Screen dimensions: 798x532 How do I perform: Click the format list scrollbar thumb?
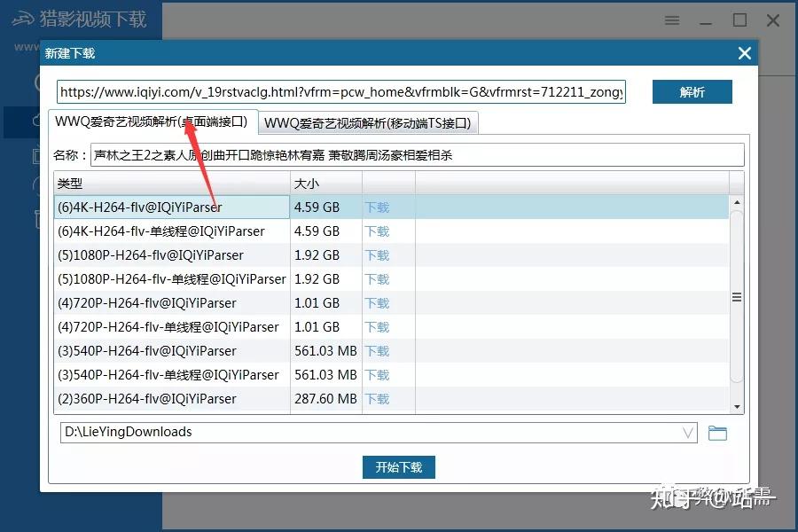[x=737, y=297]
